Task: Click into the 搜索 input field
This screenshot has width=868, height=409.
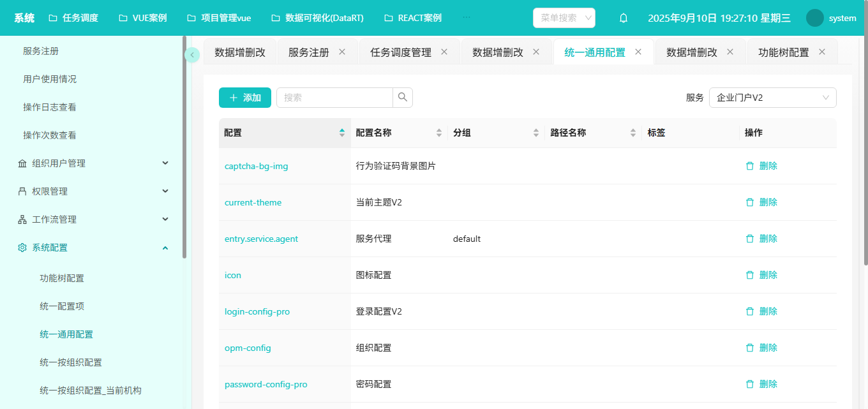Action: [334, 98]
